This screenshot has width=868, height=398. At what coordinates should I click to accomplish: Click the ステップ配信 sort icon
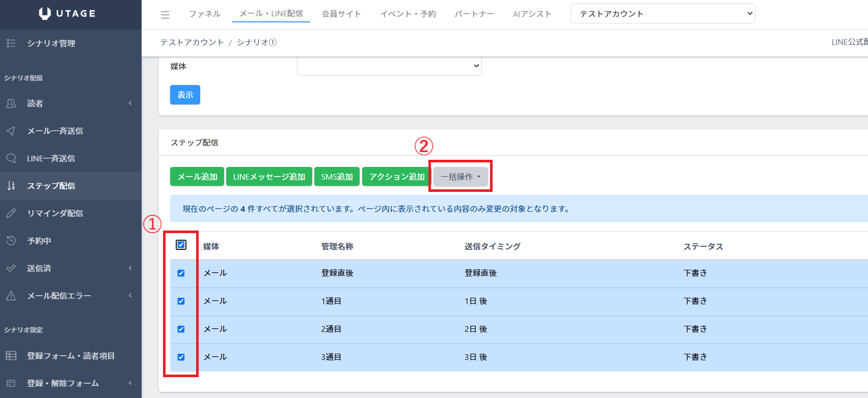[x=11, y=186]
